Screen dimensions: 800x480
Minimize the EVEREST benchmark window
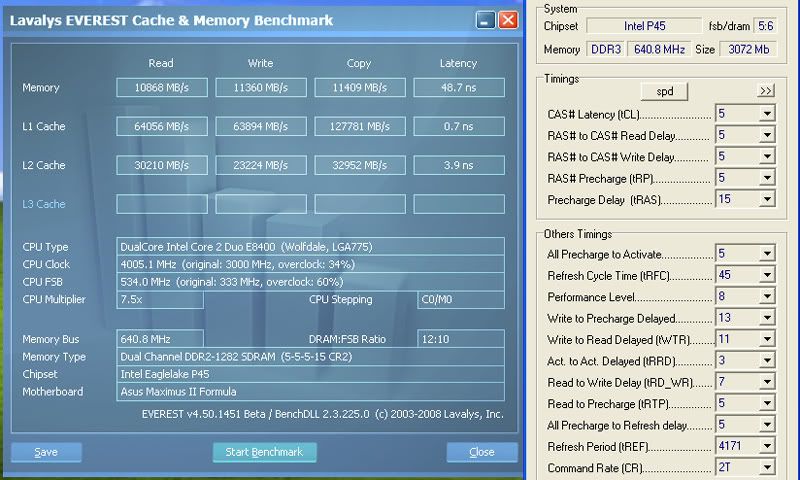click(486, 20)
